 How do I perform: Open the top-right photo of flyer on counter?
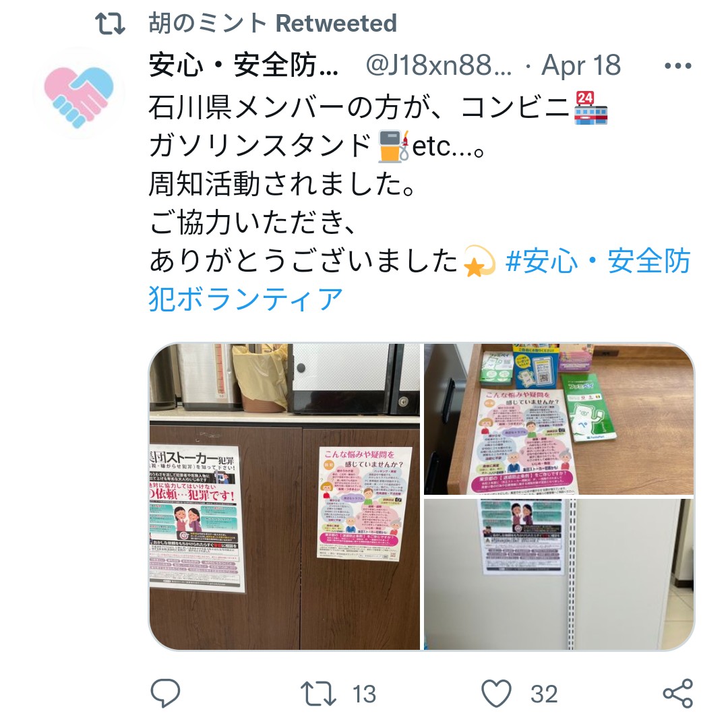pos(559,419)
